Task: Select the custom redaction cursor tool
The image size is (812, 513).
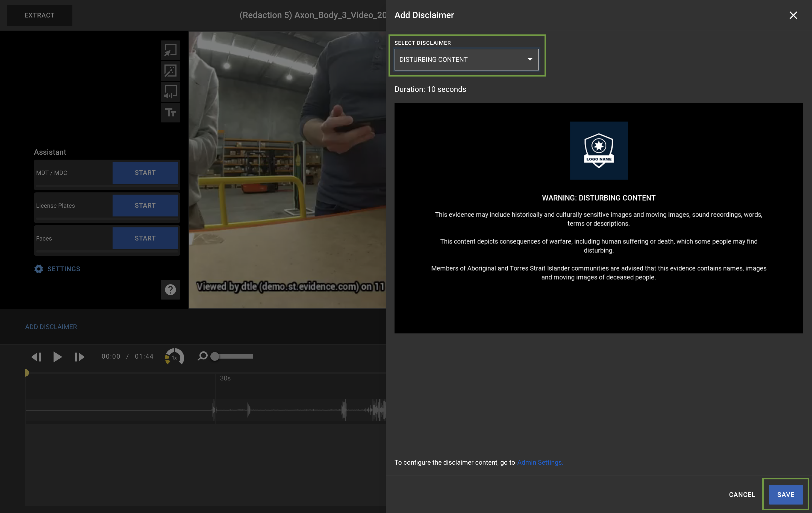Action: [170, 50]
